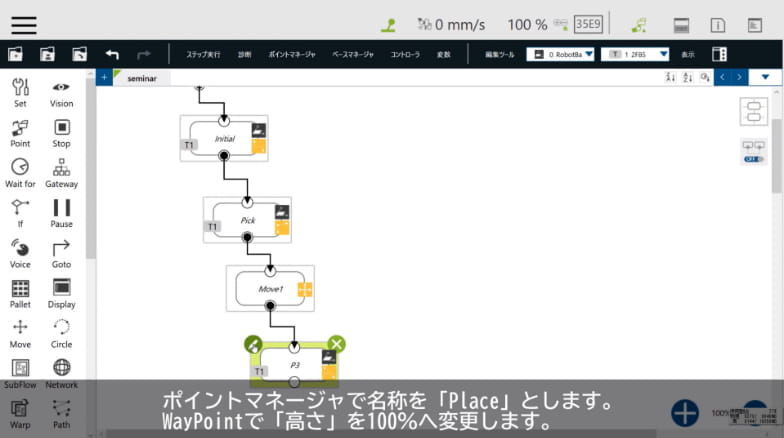Screen dimensions: 784x438
Task: Open the display window icon in header
Action: pos(682,25)
